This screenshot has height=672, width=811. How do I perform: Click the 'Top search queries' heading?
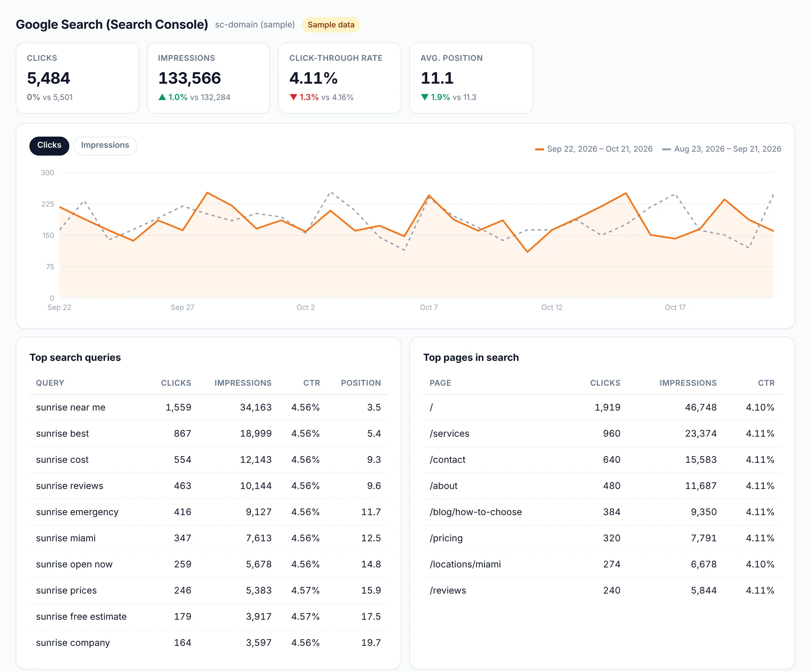[75, 358]
